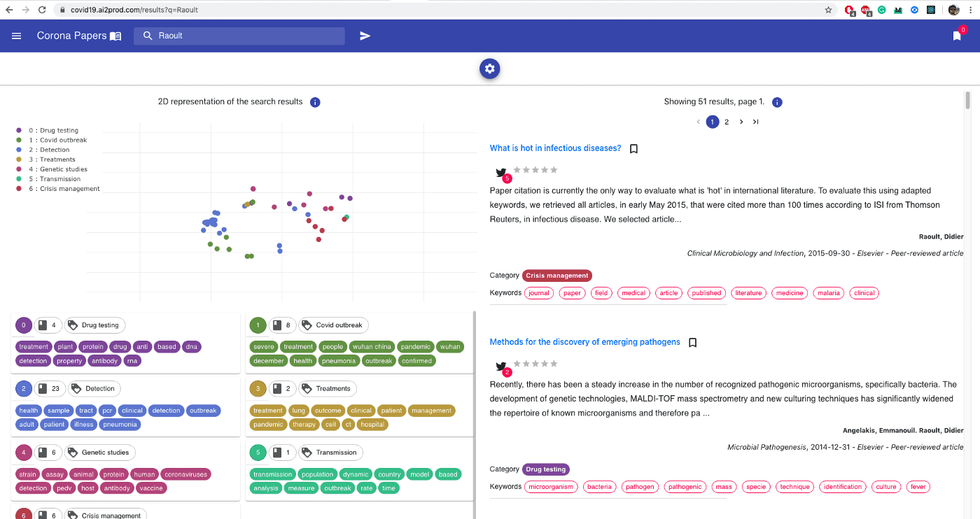Select cluster 5 teal number circle
This screenshot has height=519, width=980.
click(258, 453)
